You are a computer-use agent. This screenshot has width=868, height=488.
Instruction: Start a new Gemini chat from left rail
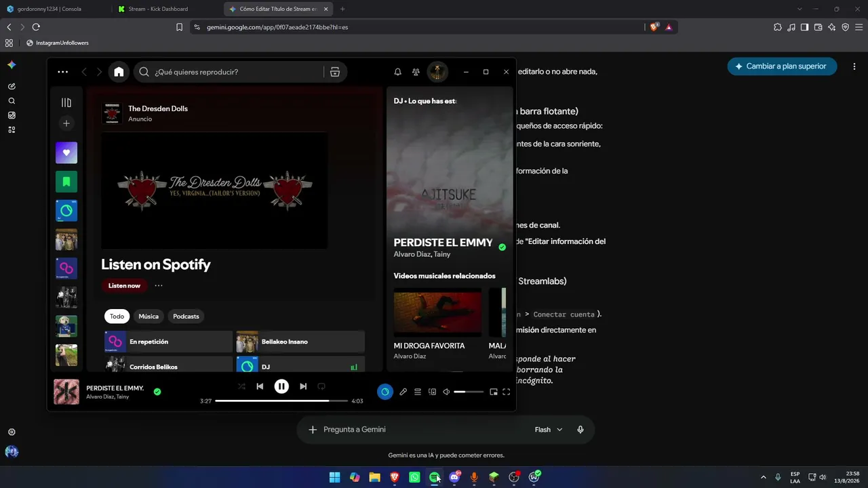click(x=12, y=87)
